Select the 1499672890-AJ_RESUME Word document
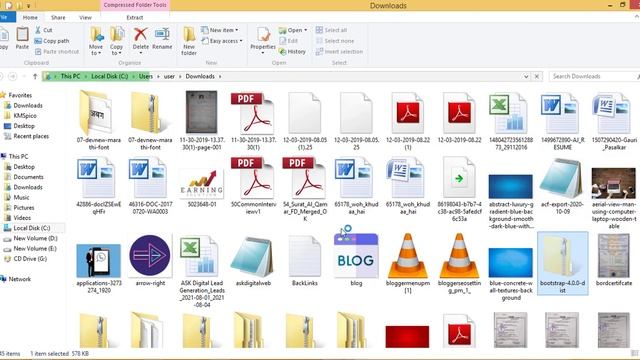Screen dimensions: 640x360 [562, 121]
